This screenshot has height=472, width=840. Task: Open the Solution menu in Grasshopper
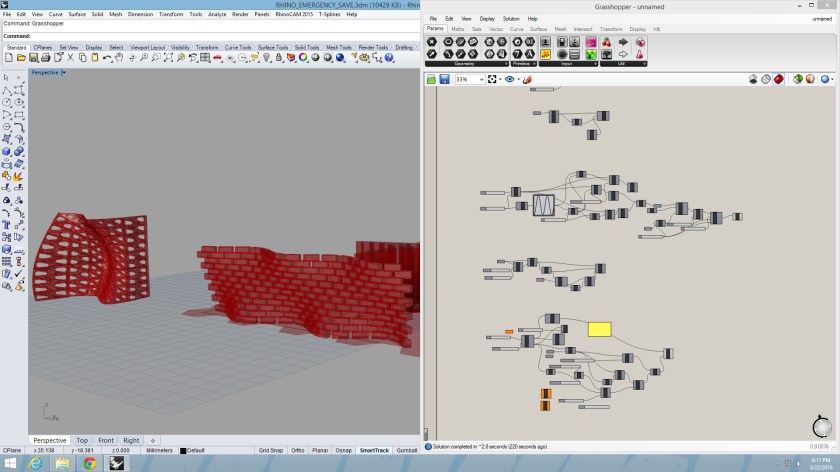[511, 19]
